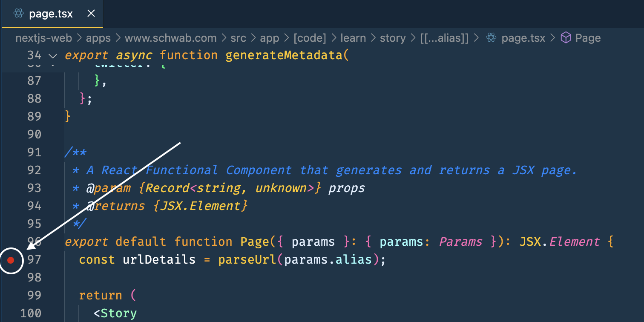Image resolution: width=644 pixels, height=322 pixels.
Task: Collapse generateMetadata using the chevron on line 34
Action: coord(53,56)
